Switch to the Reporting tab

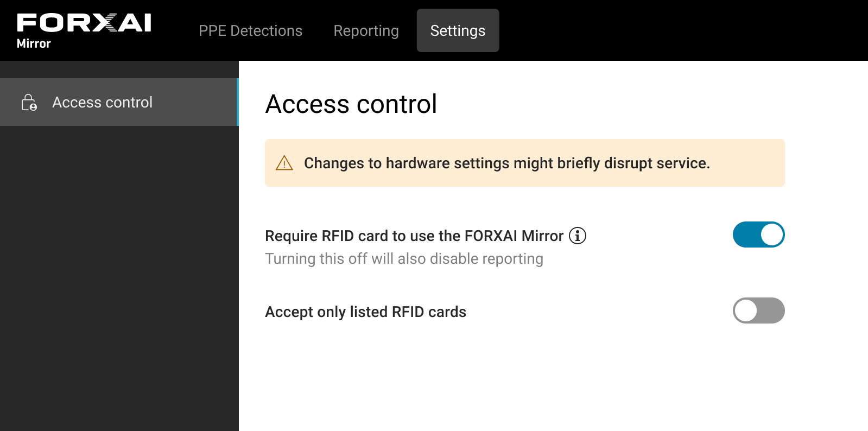(366, 30)
